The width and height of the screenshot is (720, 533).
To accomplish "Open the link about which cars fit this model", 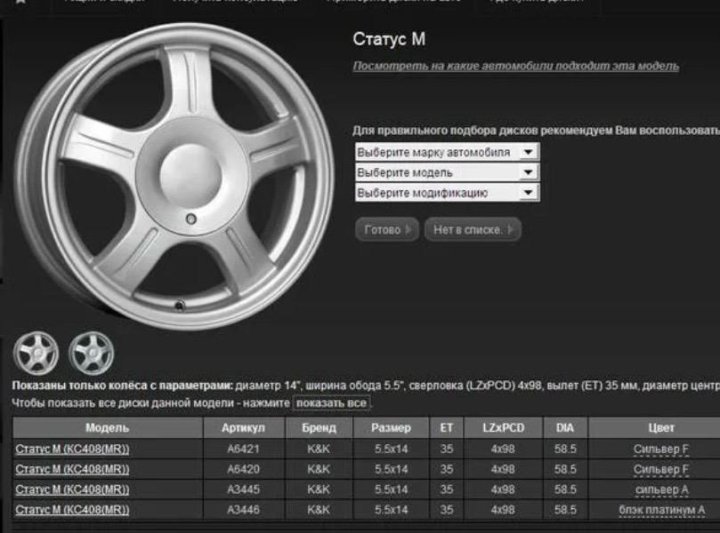I will click(x=515, y=66).
